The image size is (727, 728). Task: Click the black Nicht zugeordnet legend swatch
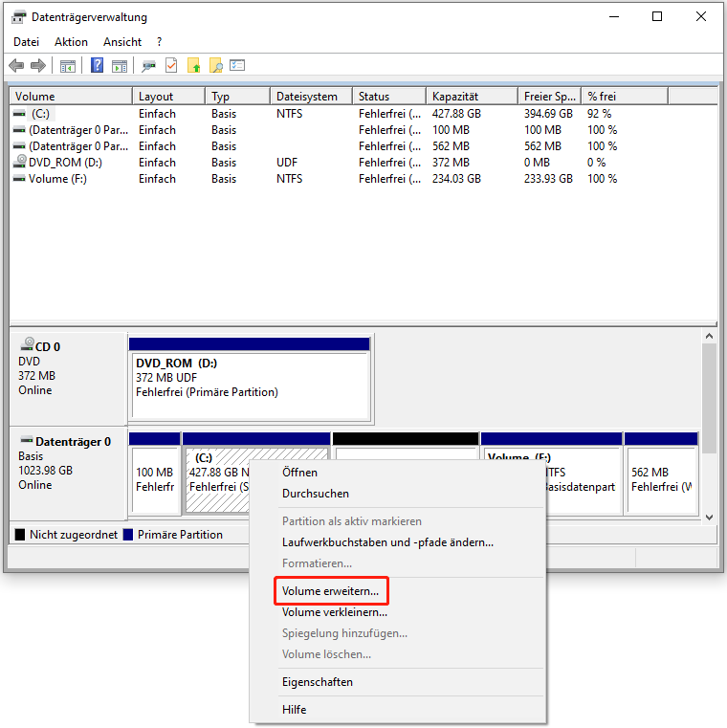20,535
